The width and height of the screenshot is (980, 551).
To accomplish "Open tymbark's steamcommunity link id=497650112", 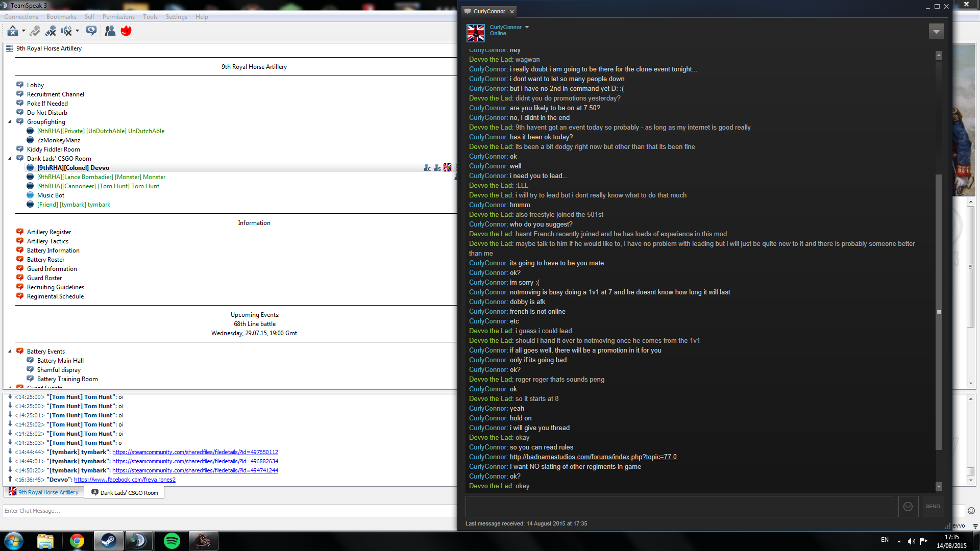I will pos(195,452).
